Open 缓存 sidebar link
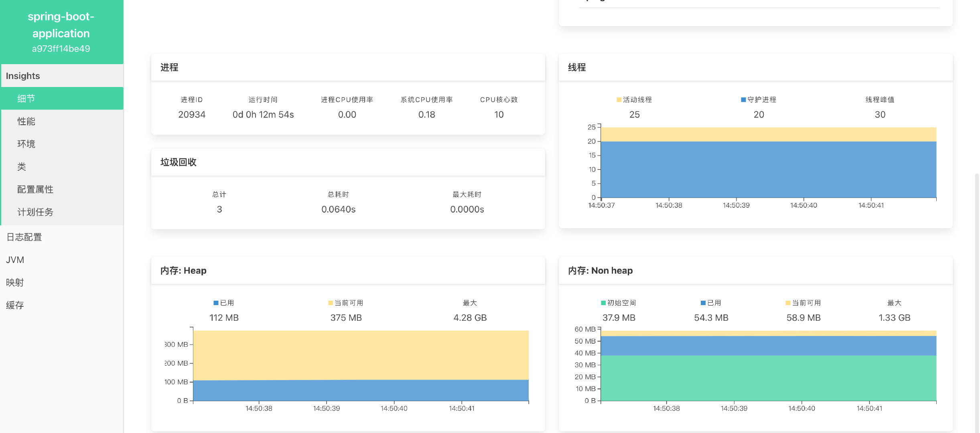The width and height of the screenshot is (980, 433). pyautogui.click(x=15, y=305)
